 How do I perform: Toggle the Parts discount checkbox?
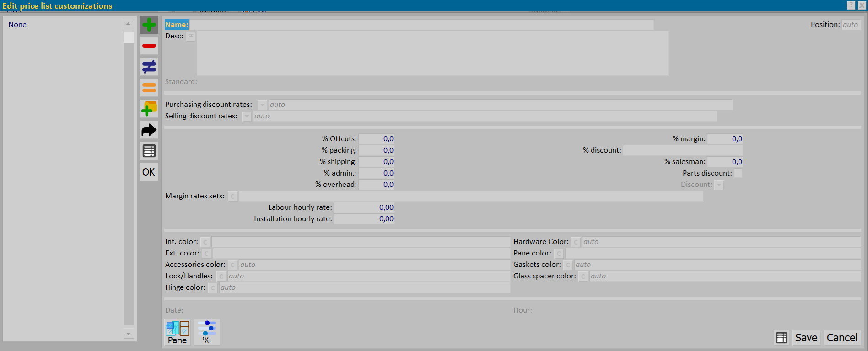point(738,173)
